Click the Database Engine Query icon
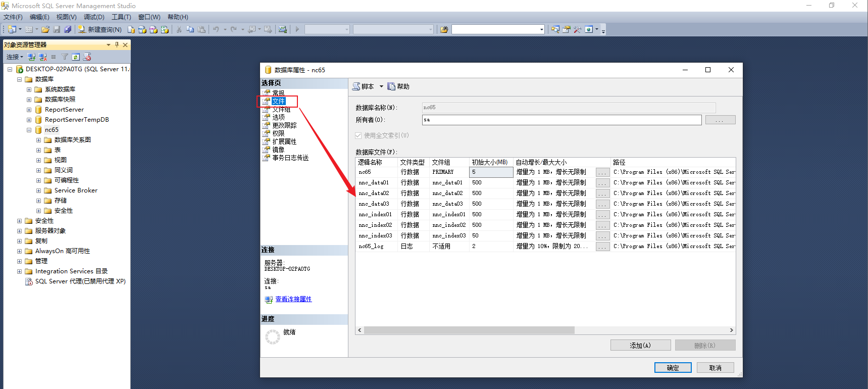This screenshot has height=389, width=868. tap(131, 29)
